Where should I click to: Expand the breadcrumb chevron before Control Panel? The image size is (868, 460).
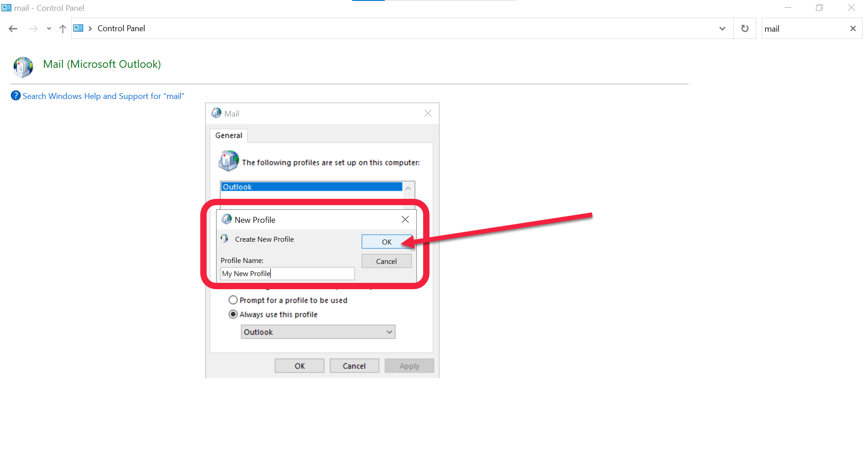point(90,28)
